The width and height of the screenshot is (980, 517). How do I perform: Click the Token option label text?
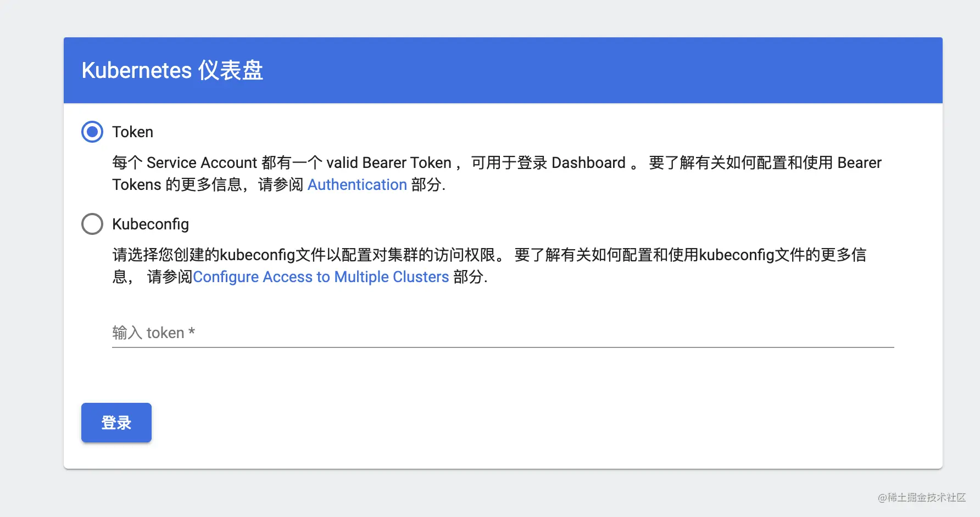132,132
